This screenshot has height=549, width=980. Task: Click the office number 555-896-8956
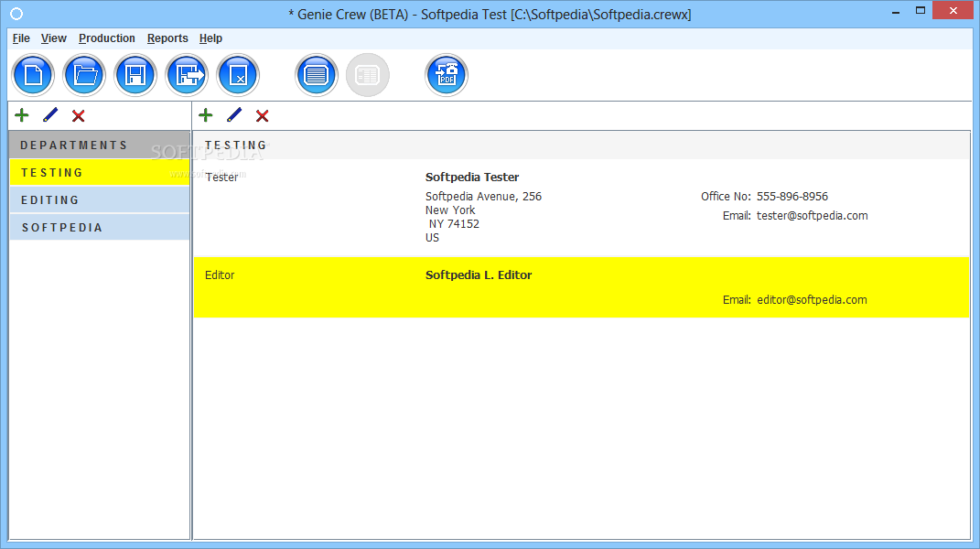click(x=792, y=197)
